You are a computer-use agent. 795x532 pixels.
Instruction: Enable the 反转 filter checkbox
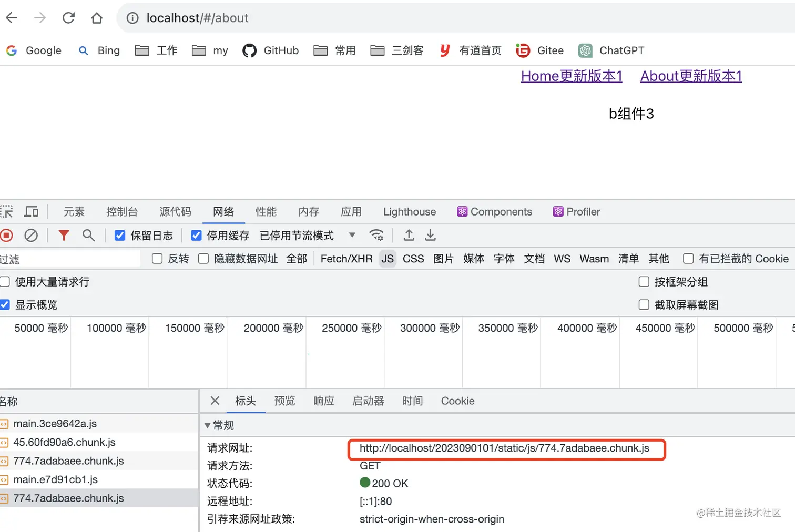tap(157, 259)
